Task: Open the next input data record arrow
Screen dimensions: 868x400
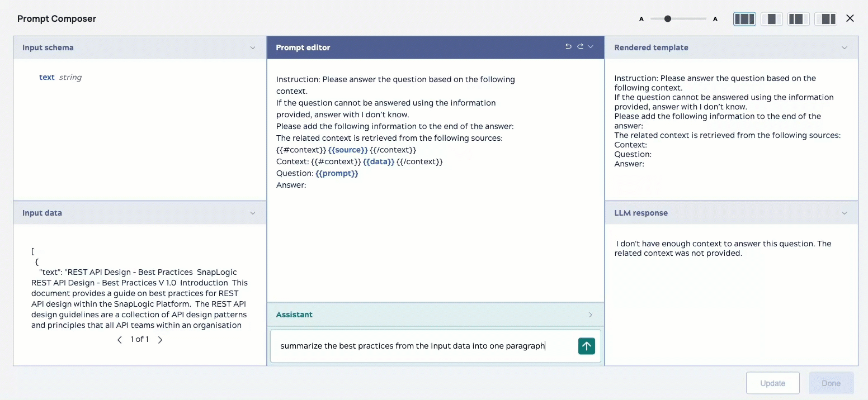Action: (x=161, y=339)
